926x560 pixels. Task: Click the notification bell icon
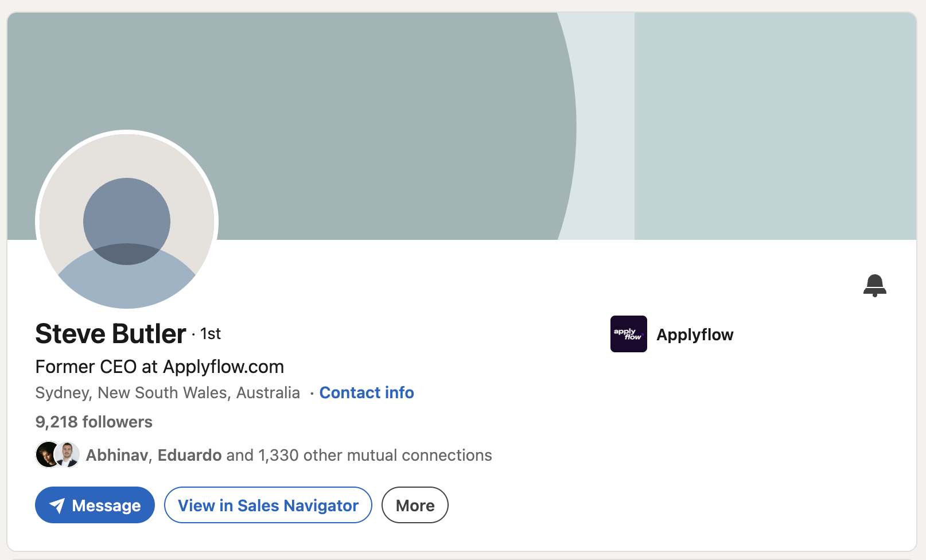tap(874, 285)
